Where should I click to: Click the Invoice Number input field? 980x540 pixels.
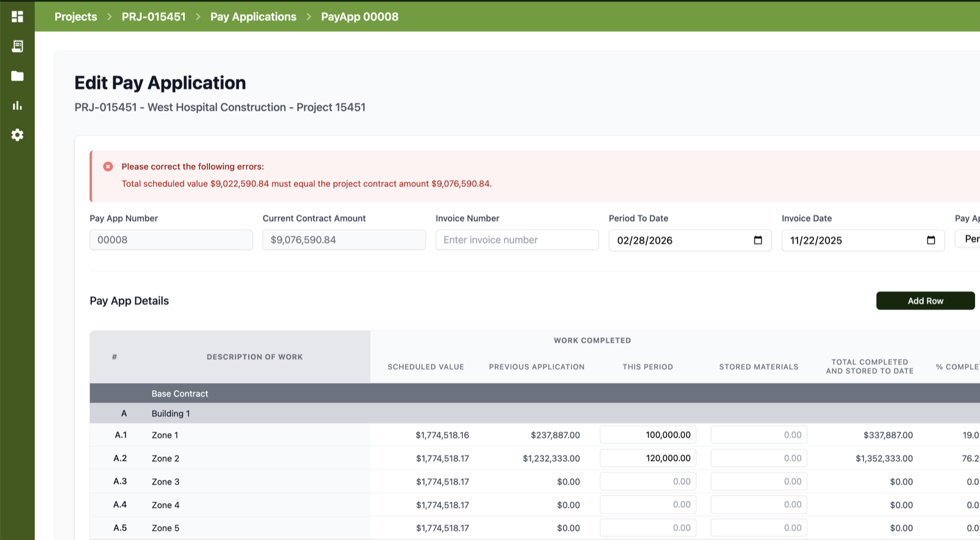pyautogui.click(x=517, y=240)
